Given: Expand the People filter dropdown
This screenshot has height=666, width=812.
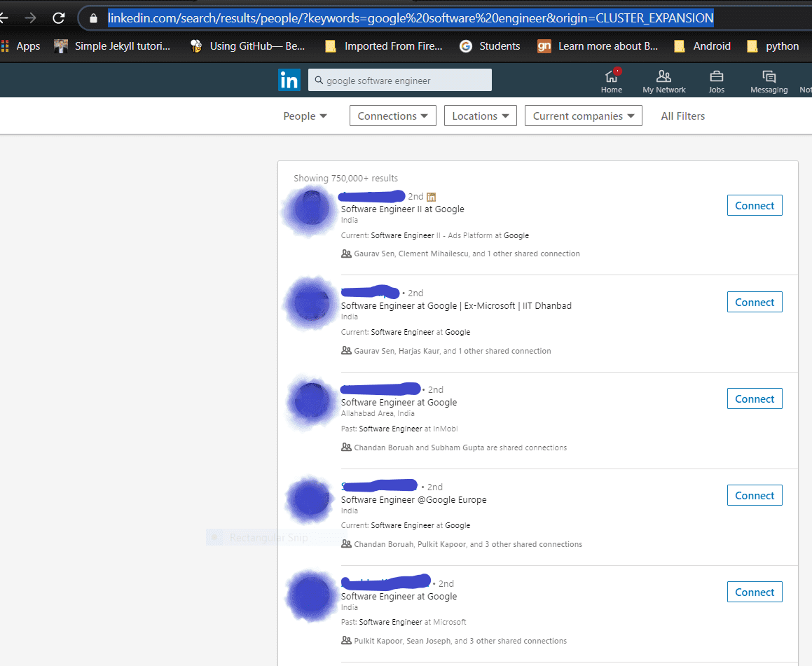Looking at the screenshot, I should 305,116.
